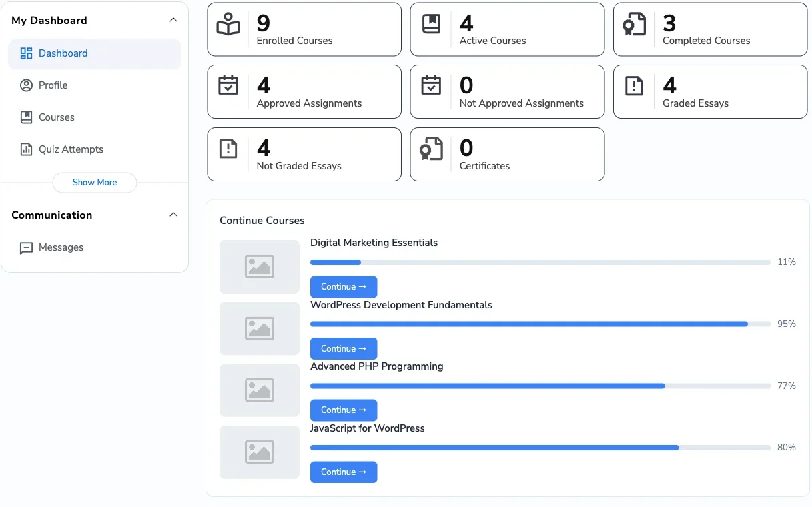Click the Quiz Attempts chart icon
The image size is (812, 507).
(x=27, y=149)
